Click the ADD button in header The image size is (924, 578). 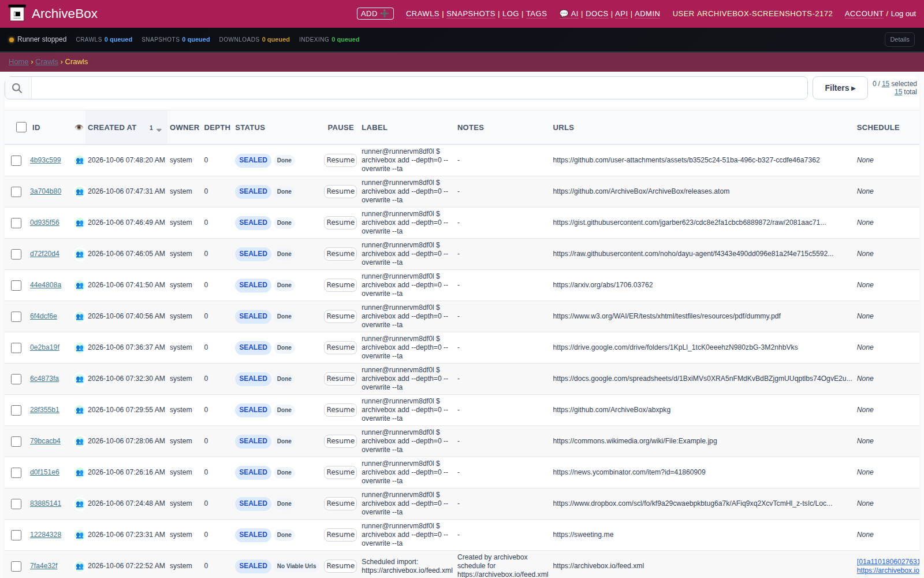375,13
